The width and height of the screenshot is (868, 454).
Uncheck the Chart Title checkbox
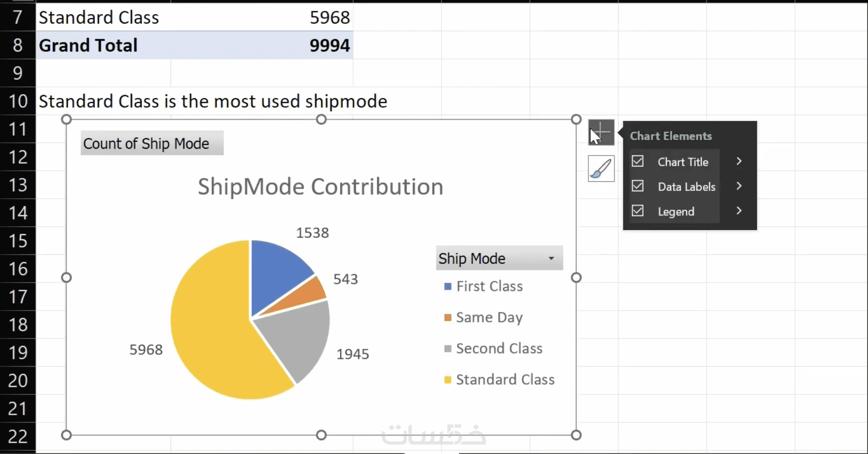coord(637,161)
